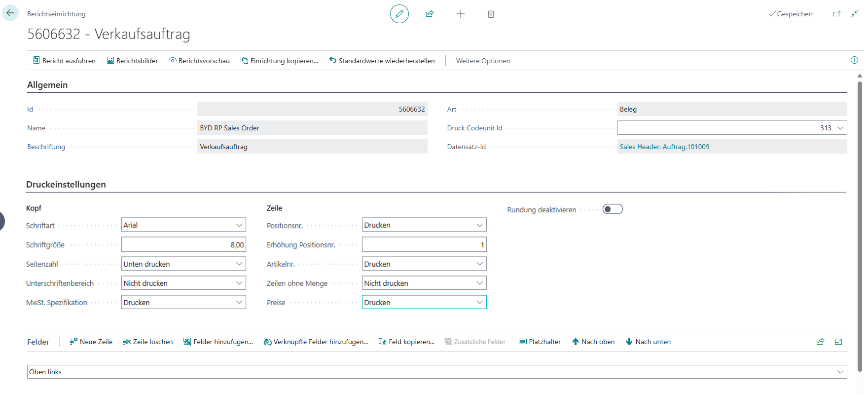Image resolution: width=868 pixels, height=394 pixels.
Task: Click the info circle icon
Action: point(854,60)
